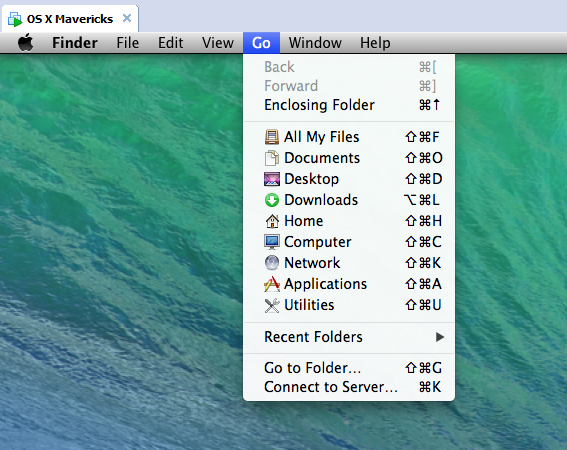The height and width of the screenshot is (450, 567).
Task: Open the View menu
Action: [218, 43]
